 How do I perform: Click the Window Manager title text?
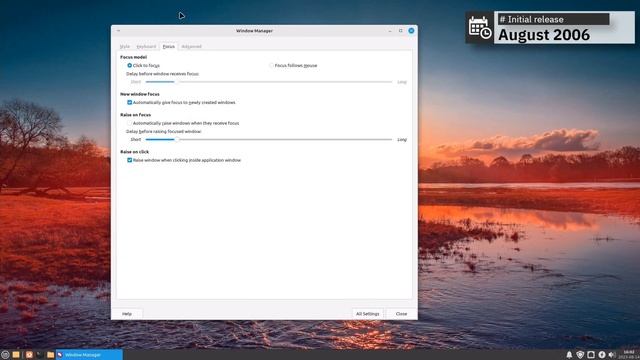254,31
